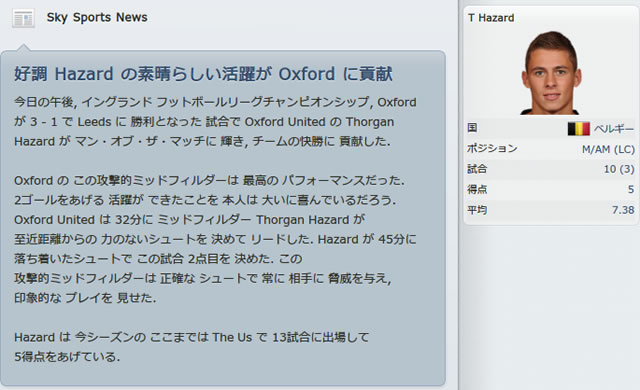Open the headline about Hazard and Oxford
Screen dimensions: 640x390
click(x=203, y=74)
